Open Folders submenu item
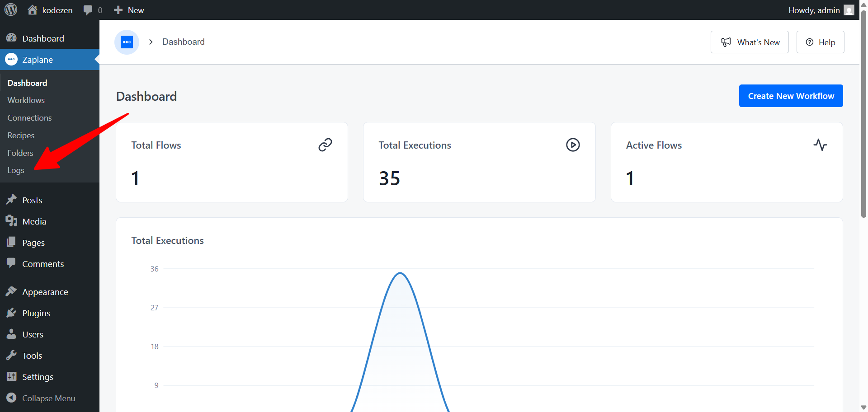This screenshot has height=412, width=868. click(x=20, y=153)
